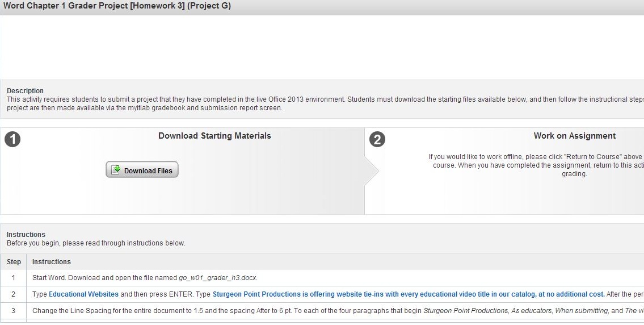The height and width of the screenshot is (325, 644).
Task: Click the go_w01_grader_h3.docx file name
Action: tap(217, 278)
